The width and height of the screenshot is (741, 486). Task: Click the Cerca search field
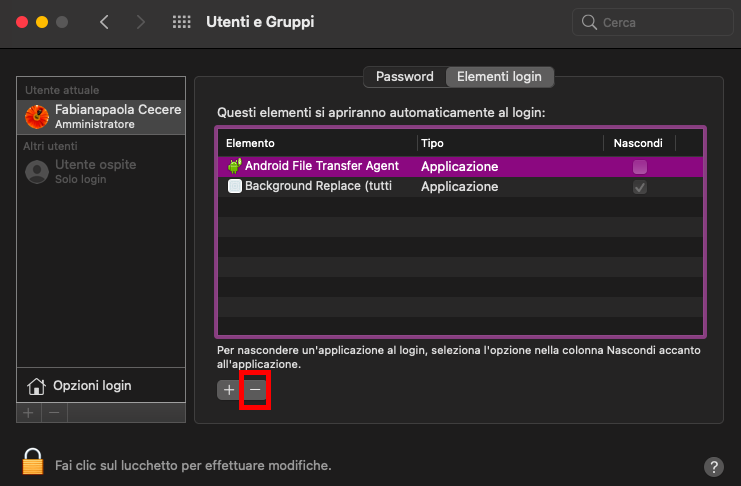[x=652, y=22]
